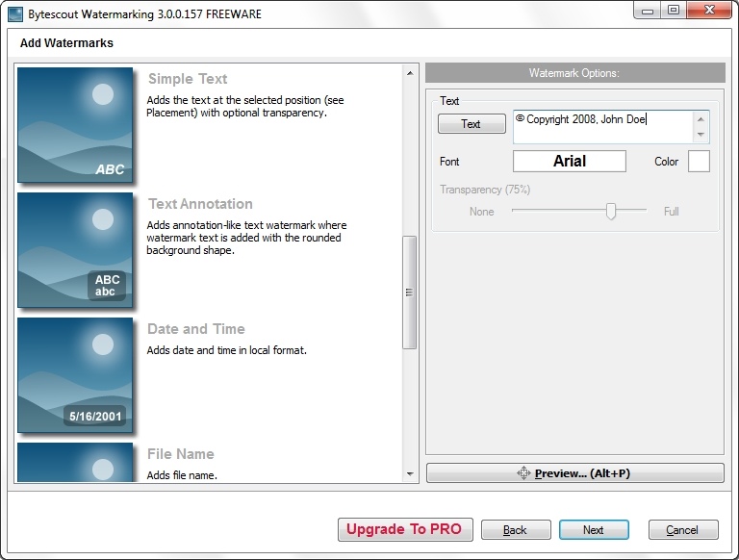Proceed with the Next button

coord(594,530)
